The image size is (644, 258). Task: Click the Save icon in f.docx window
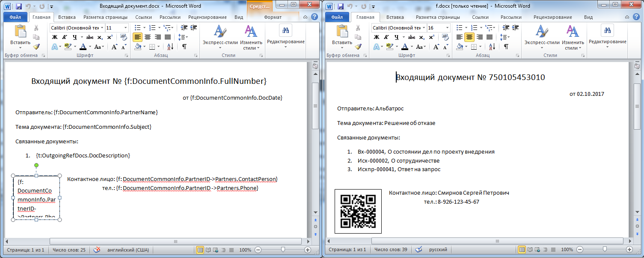341,6
